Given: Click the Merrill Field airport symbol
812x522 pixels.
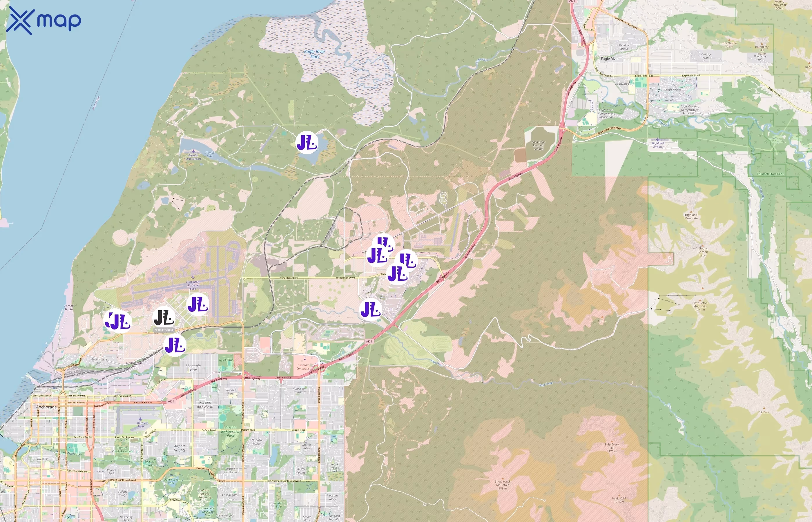Looking at the screenshot, I should pos(140,419).
